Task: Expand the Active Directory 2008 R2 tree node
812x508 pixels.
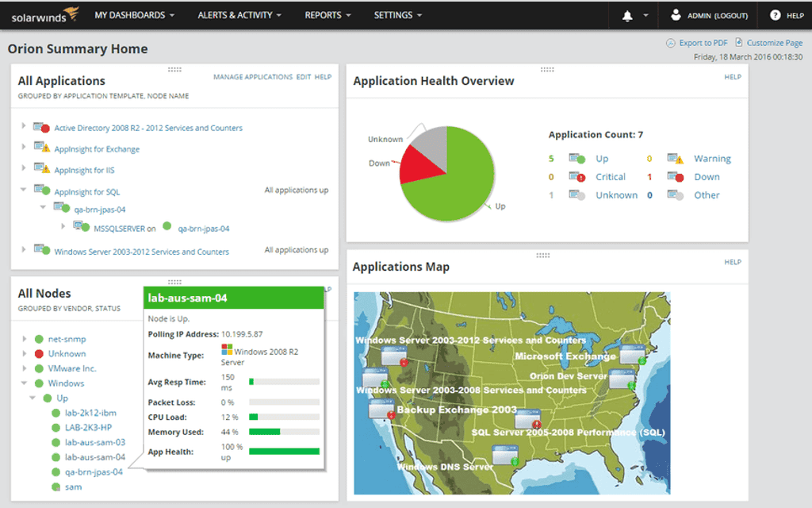Action: [25, 126]
